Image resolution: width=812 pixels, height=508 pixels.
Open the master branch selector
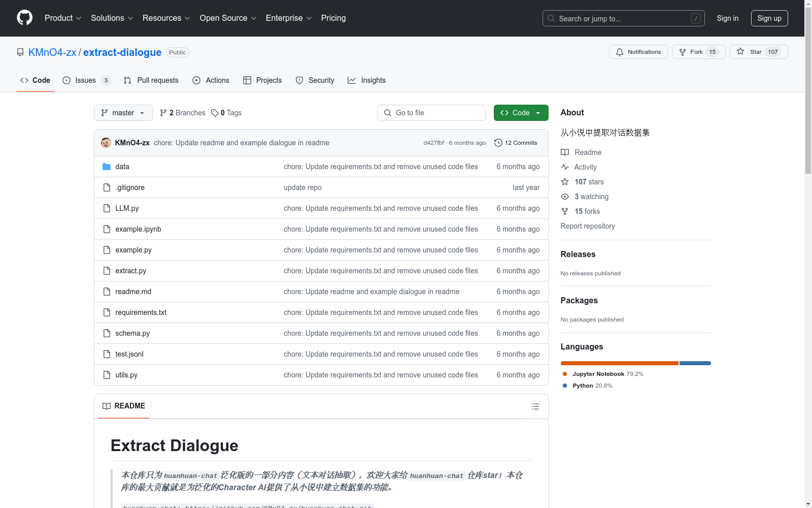click(x=123, y=113)
